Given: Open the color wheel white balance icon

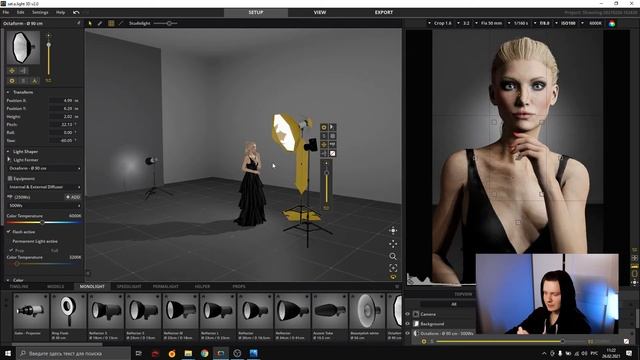Looking at the screenshot, I should 612,24.
